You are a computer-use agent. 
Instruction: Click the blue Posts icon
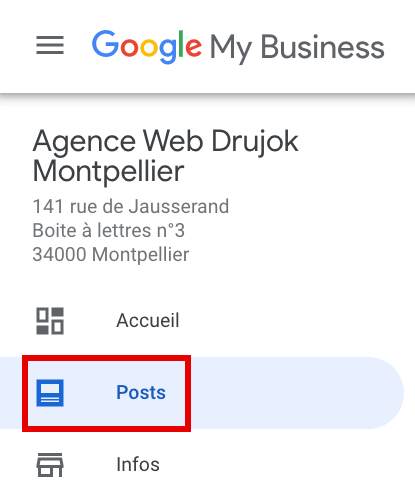click(x=50, y=393)
